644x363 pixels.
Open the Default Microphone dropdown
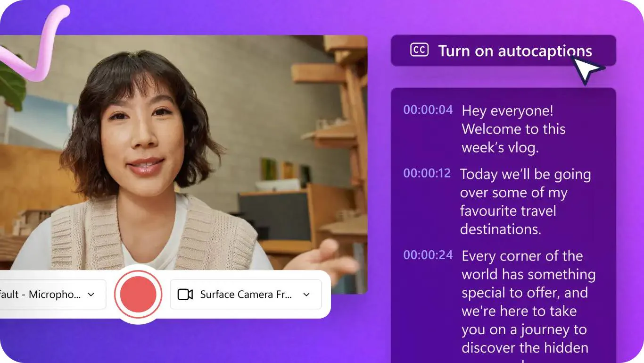pyautogui.click(x=53, y=295)
